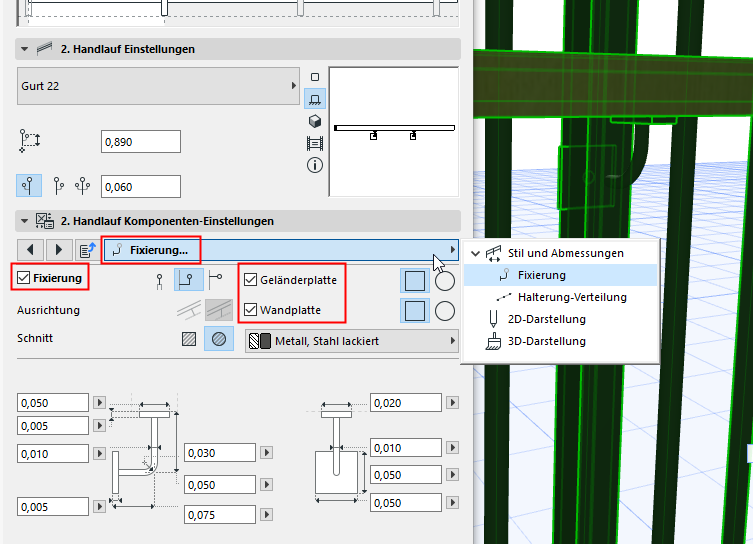Open the info icon beside preview
Viewport: 753px width, 544px height.
tap(315, 166)
